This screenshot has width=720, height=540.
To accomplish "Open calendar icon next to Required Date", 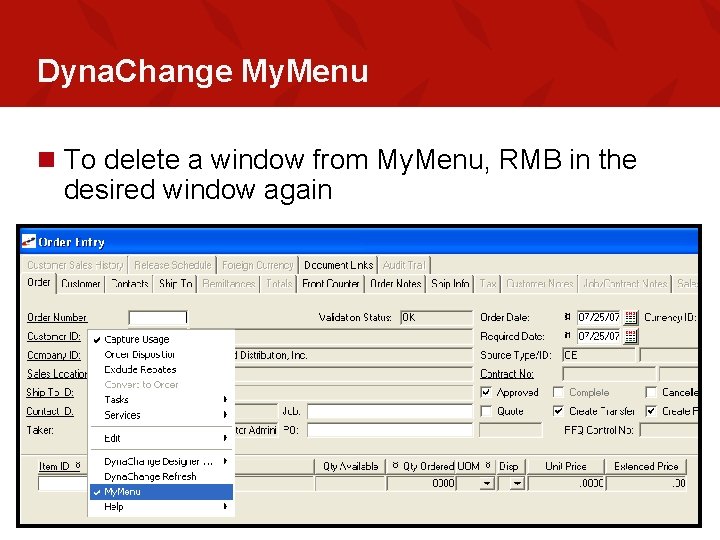I will click(x=631, y=336).
